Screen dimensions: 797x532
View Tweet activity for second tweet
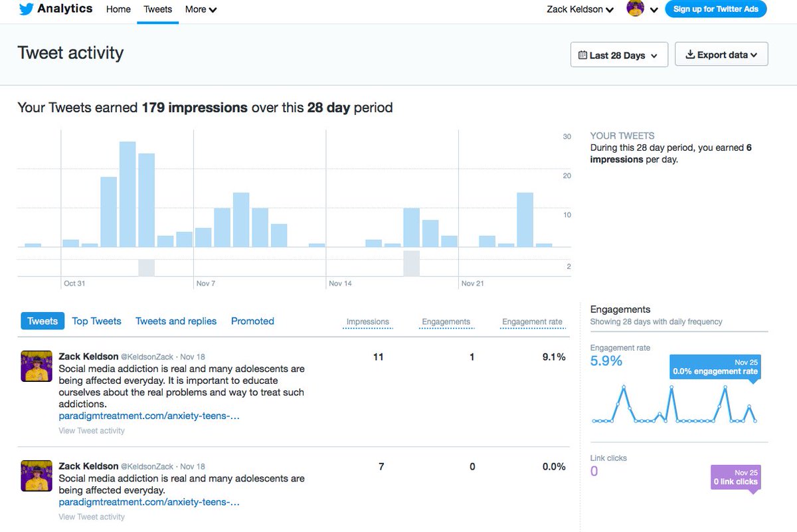pyautogui.click(x=92, y=517)
